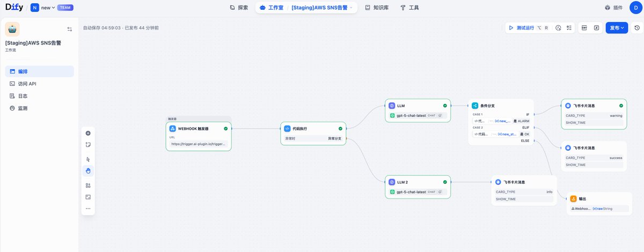This screenshot has width=644, height=252.
Task: Select the warning 飞书卡片消息 node
Action: 594,114
